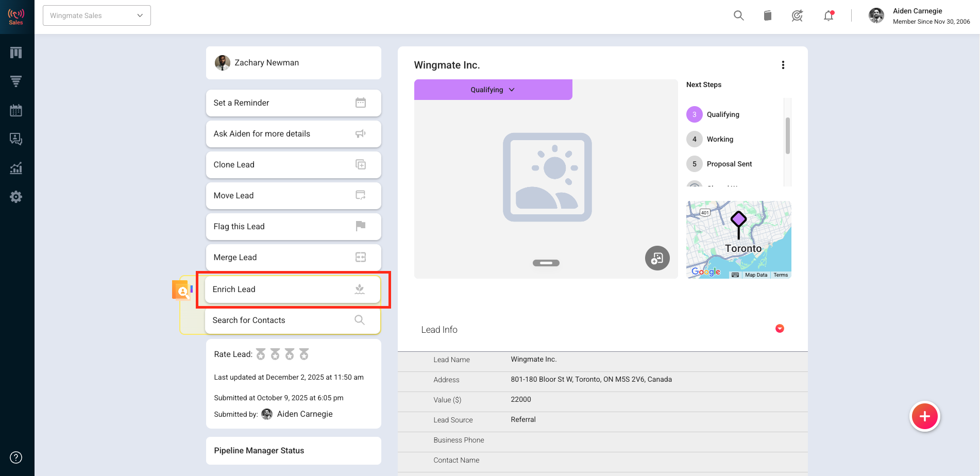Click Aiden Carnegie's profile avatar

(876, 15)
